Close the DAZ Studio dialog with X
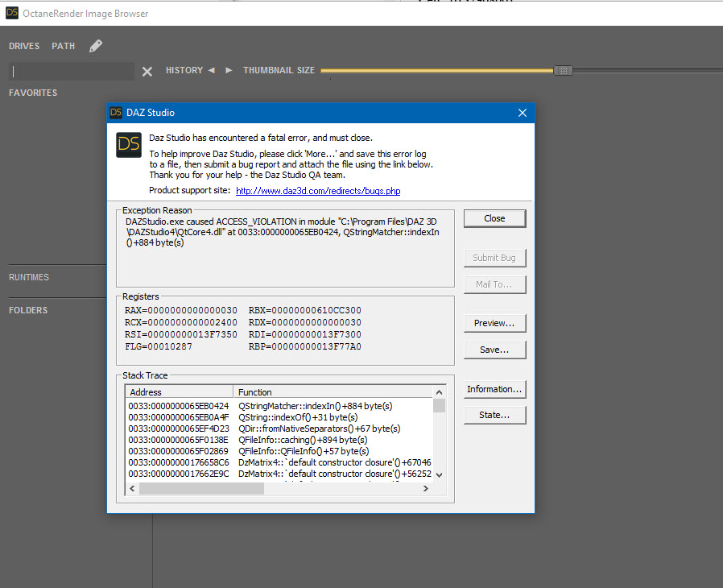The height and width of the screenshot is (588, 723). click(522, 113)
